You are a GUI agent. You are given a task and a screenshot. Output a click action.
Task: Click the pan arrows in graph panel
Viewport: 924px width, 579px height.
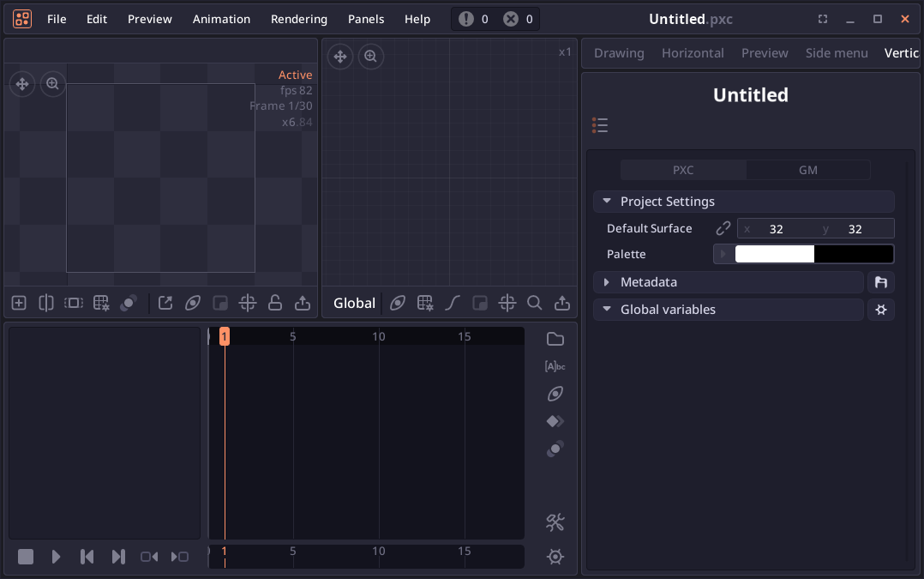click(340, 57)
